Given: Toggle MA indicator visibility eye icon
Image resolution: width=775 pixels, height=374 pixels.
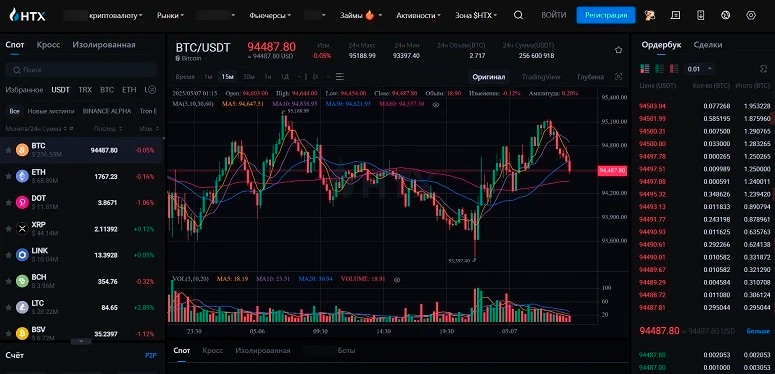Looking at the screenshot, I should pyautogui.click(x=435, y=105).
